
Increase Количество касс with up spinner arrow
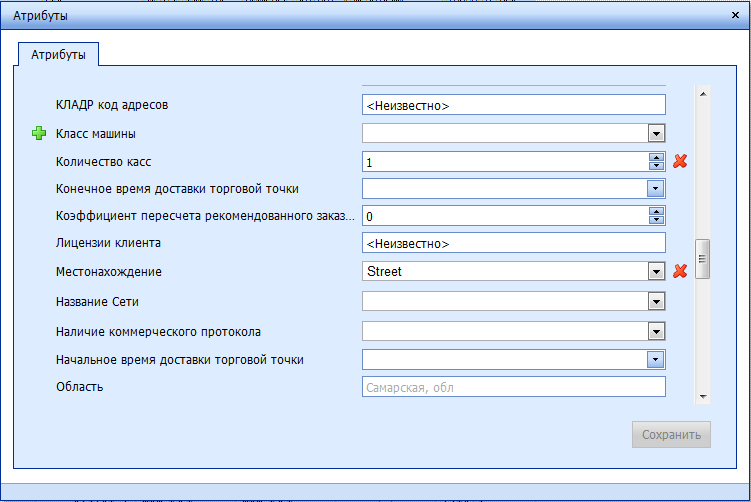[656, 157]
